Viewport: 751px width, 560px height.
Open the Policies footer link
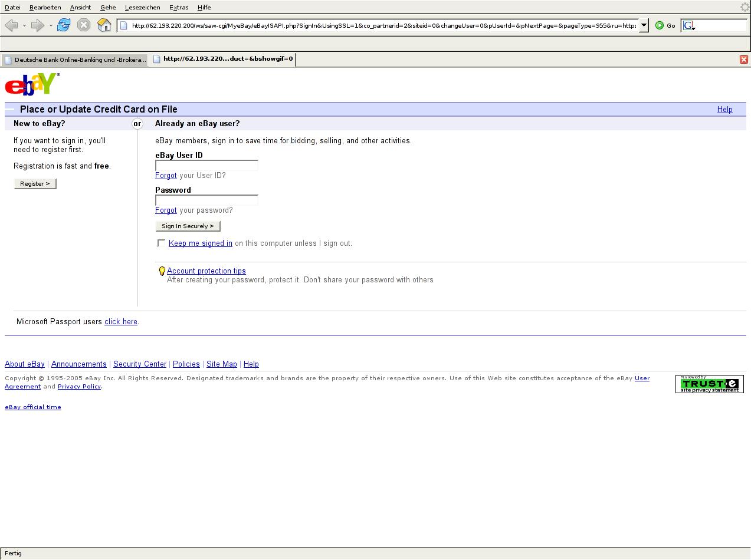186,364
